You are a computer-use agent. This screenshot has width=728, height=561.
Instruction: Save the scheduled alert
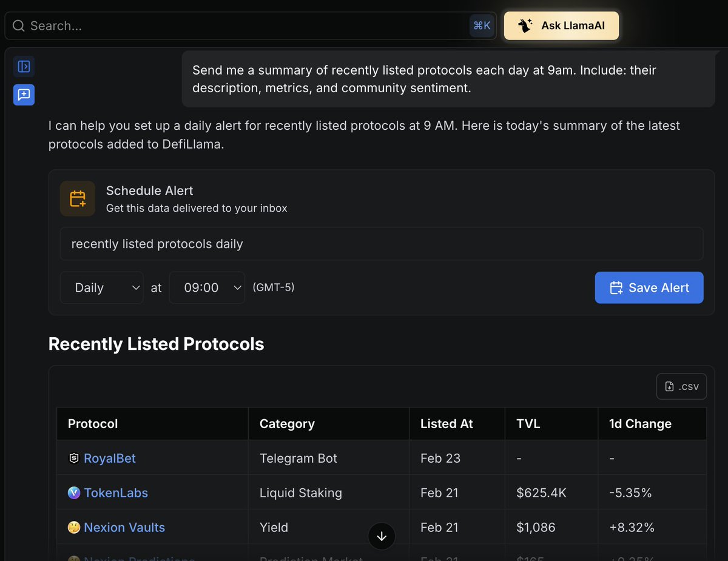649,287
